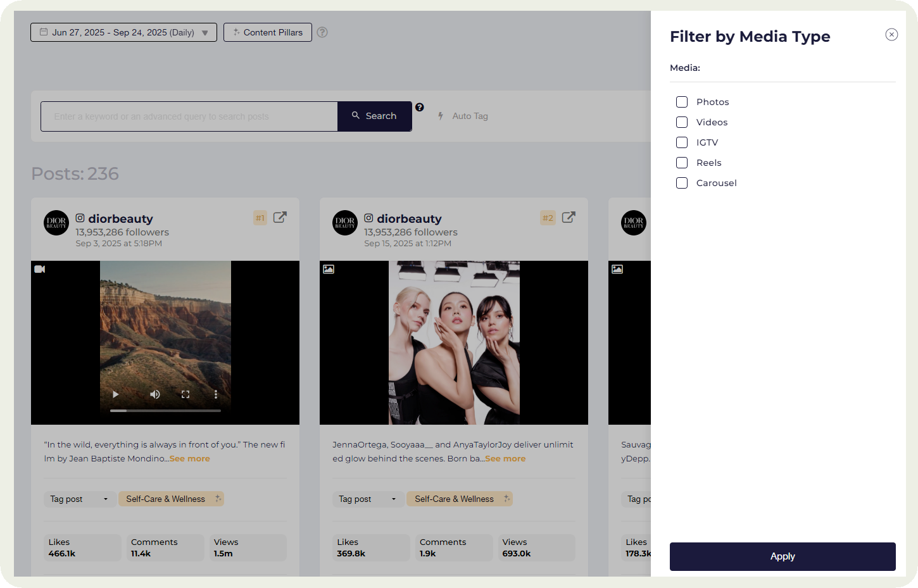Click the search help tooltip icon
This screenshot has width=918, height=588.
point(420,108)
